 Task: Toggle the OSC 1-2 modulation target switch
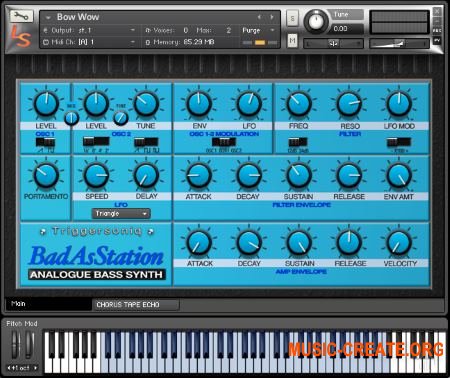[224, 142]
